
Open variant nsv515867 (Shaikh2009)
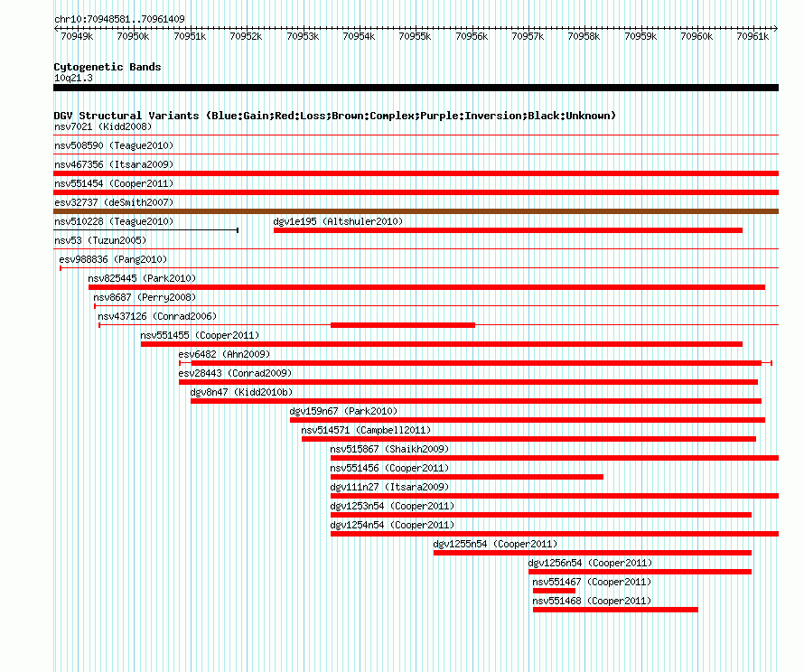389,449
